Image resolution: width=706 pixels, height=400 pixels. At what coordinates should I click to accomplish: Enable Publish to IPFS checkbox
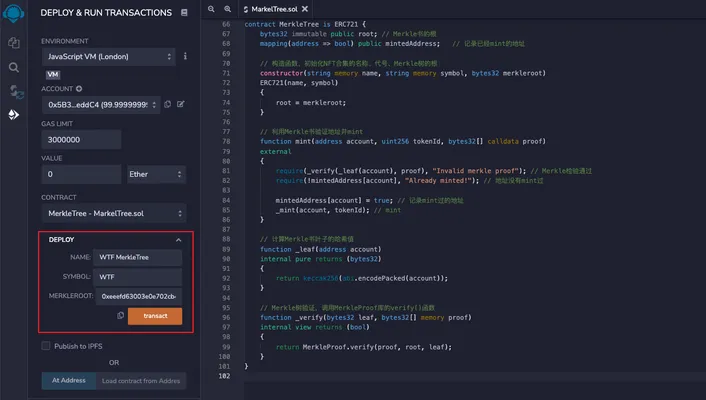point(45,346)
